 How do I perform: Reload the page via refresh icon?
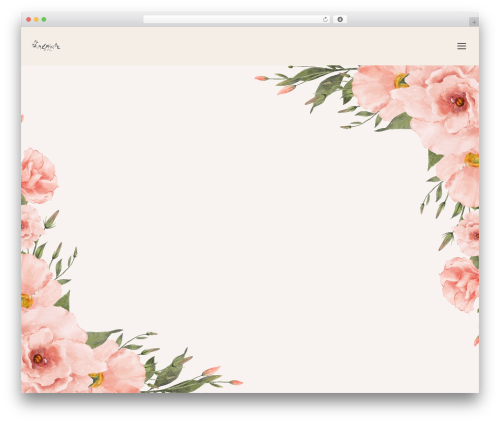(325, 19)
